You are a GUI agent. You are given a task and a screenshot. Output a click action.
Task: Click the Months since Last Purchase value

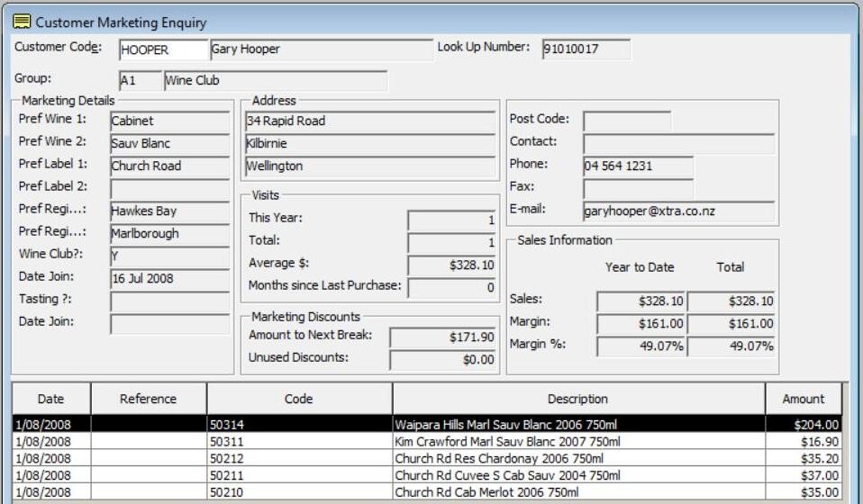point(451,288)
